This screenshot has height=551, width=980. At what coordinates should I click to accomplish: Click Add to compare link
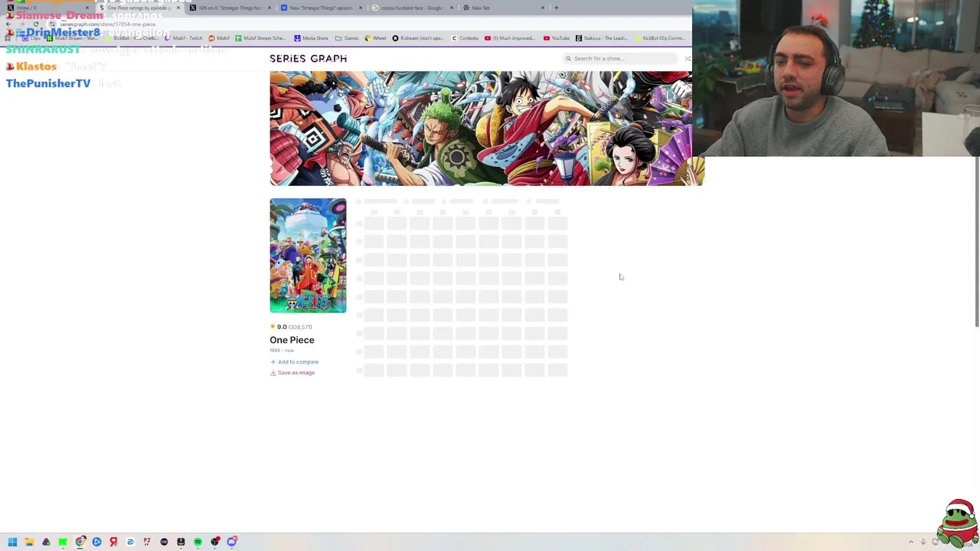pos(298,362)
